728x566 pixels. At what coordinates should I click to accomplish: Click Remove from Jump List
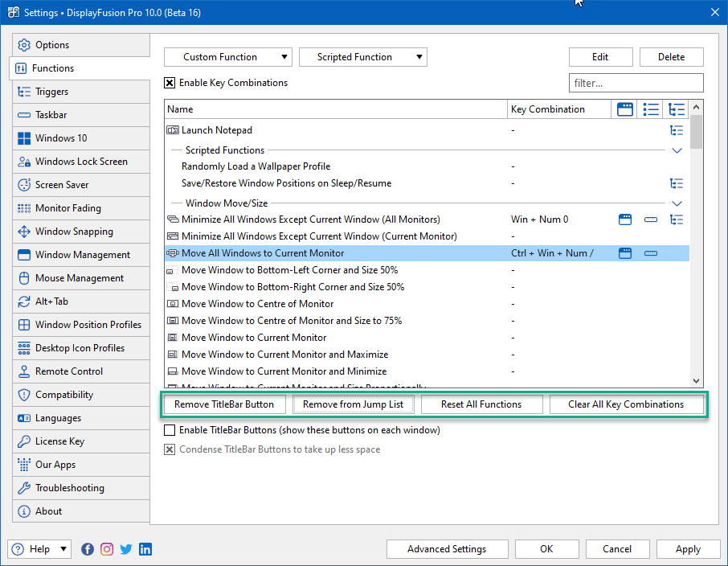click(x=354, y=404)
